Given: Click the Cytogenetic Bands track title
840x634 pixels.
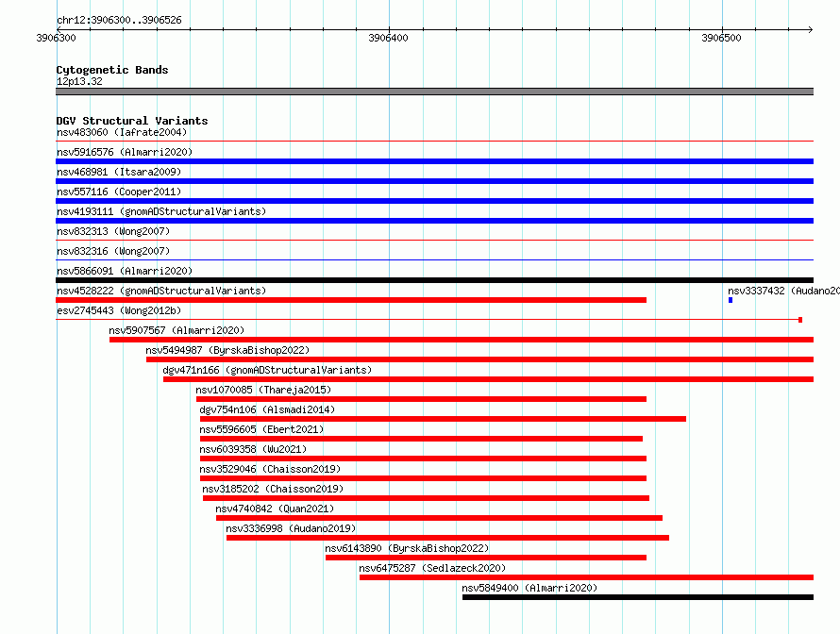Looking at the screenshot, I should pos(112,70).
